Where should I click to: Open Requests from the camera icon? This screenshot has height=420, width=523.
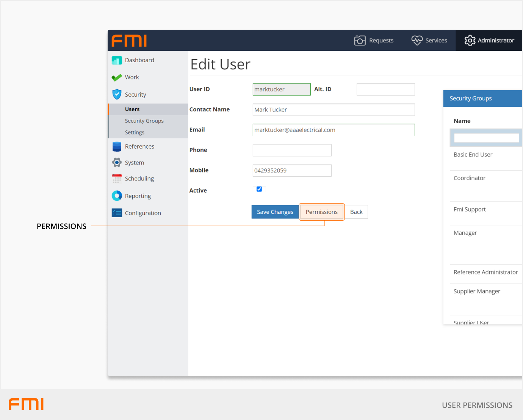tap(360, 41)
